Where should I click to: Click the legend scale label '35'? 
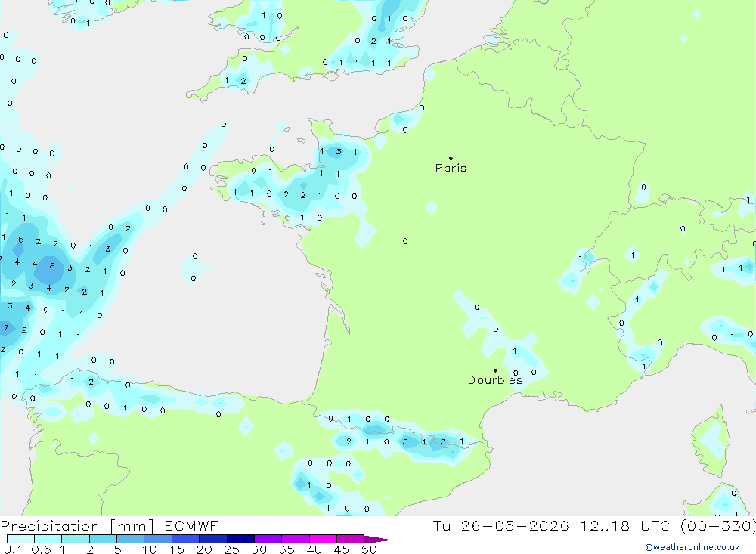click(287, 549)
